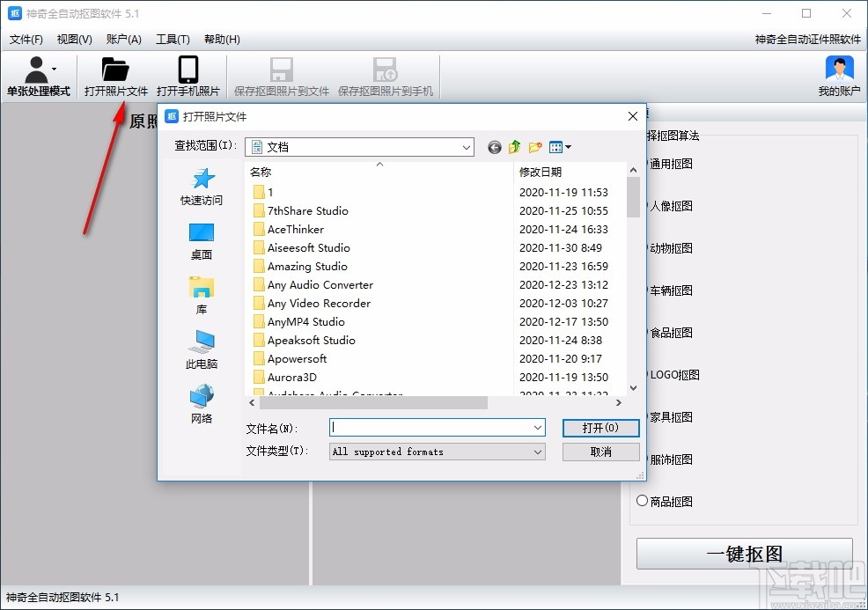The height and width of the screenshot is (610, 868).
Task: Select the Apeaksoft Studio folder
Action: click(x=305, y=341)
